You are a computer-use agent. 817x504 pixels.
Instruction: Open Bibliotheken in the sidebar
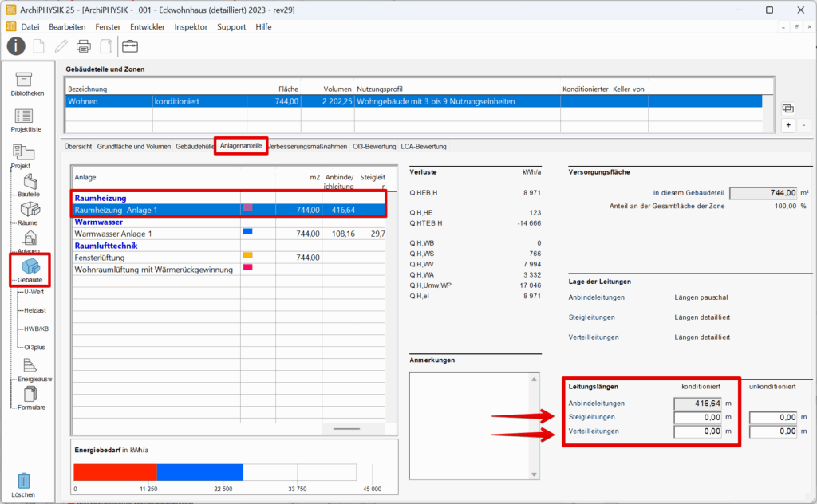[x=27, y=85]
